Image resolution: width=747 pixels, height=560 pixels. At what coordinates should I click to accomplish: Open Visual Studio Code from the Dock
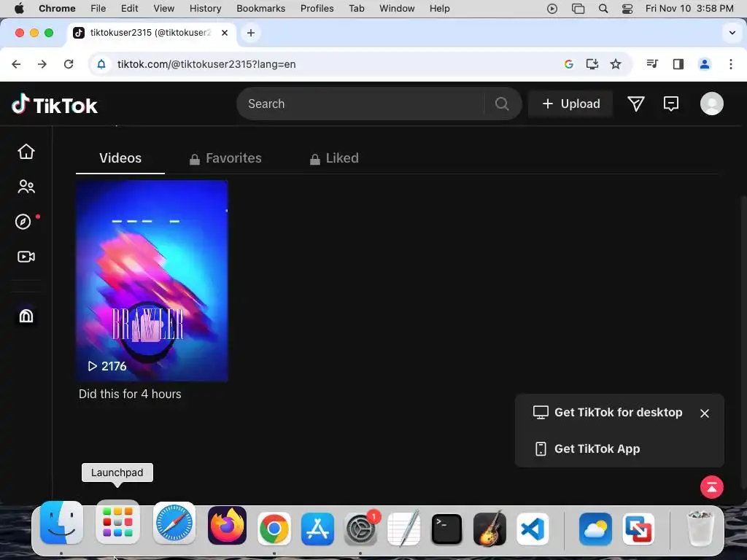(x=533, y=529)
